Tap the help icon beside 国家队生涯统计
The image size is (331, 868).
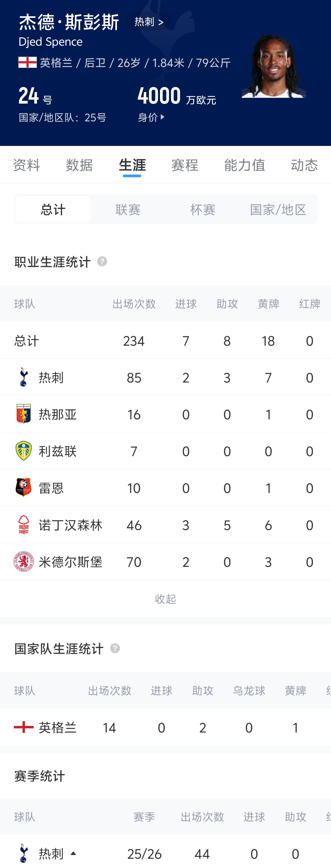click(x=115, y=648)
